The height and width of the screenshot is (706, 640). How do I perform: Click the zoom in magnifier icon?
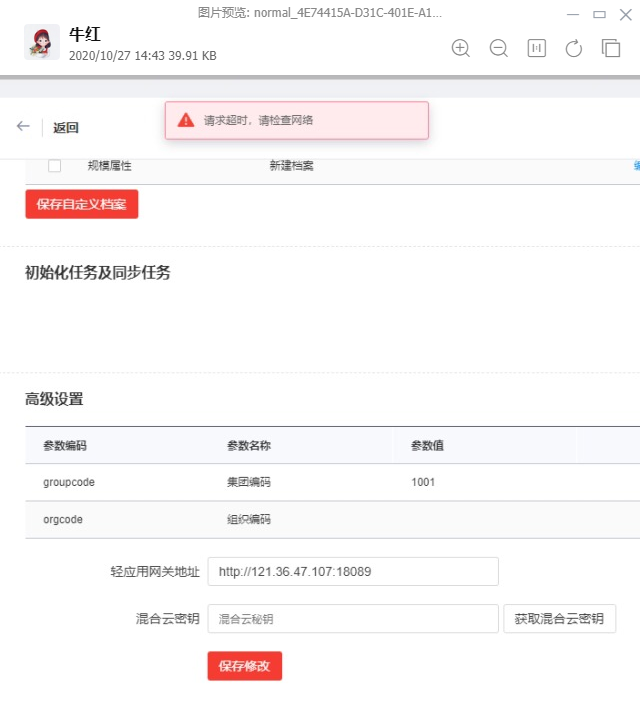(461, 48)
